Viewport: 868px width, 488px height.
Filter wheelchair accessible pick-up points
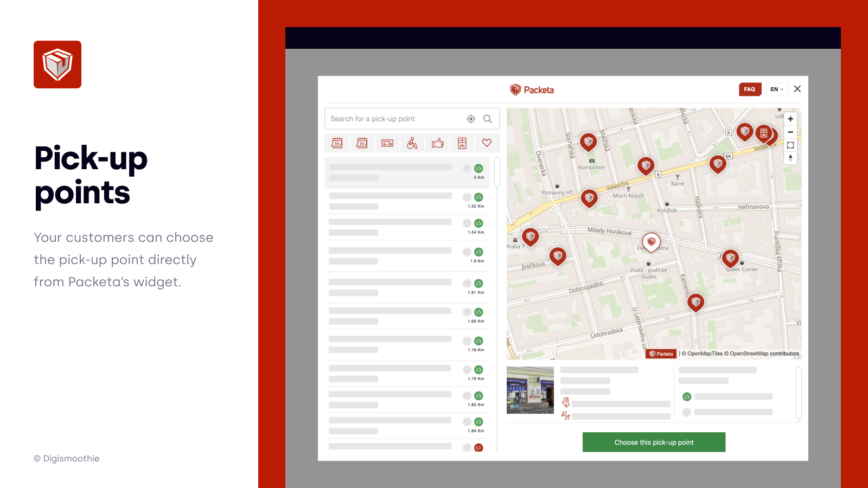coord(412,143)
